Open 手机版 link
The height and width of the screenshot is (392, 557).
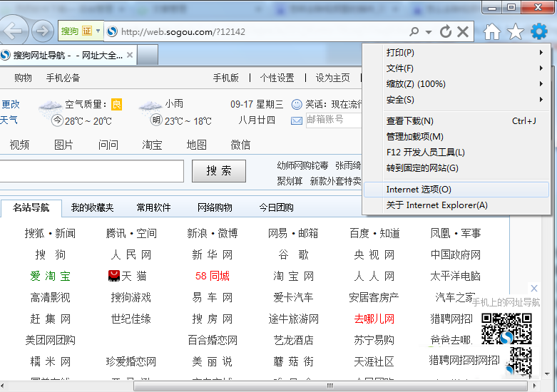(x=226, y=78)
